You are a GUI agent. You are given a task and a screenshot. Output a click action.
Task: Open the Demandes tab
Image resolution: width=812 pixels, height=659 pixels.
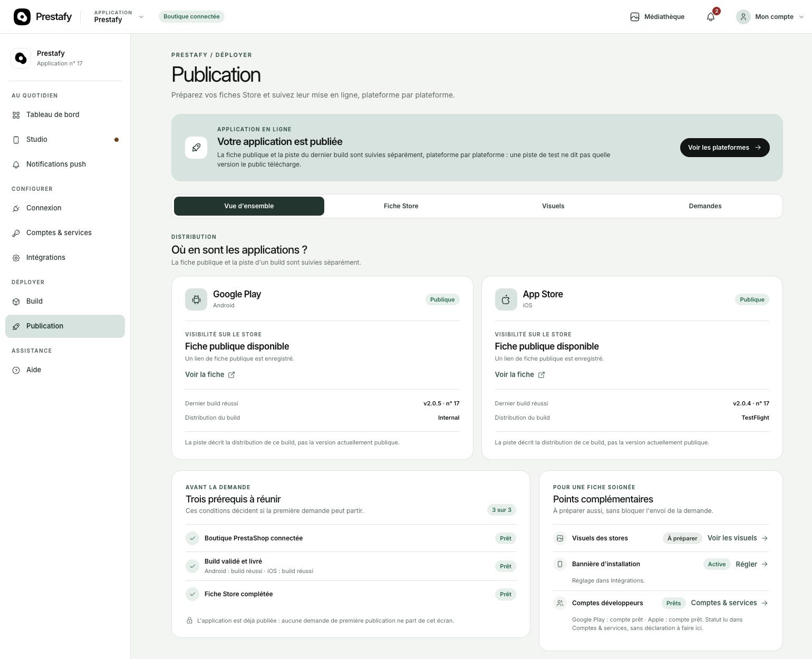click(705, 206)
